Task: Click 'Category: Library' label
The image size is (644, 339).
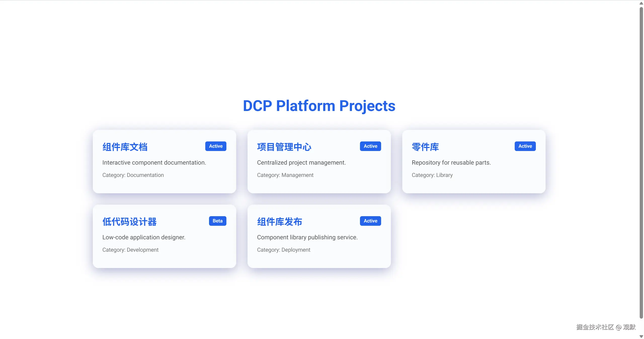Action: [x=432, y=175]
